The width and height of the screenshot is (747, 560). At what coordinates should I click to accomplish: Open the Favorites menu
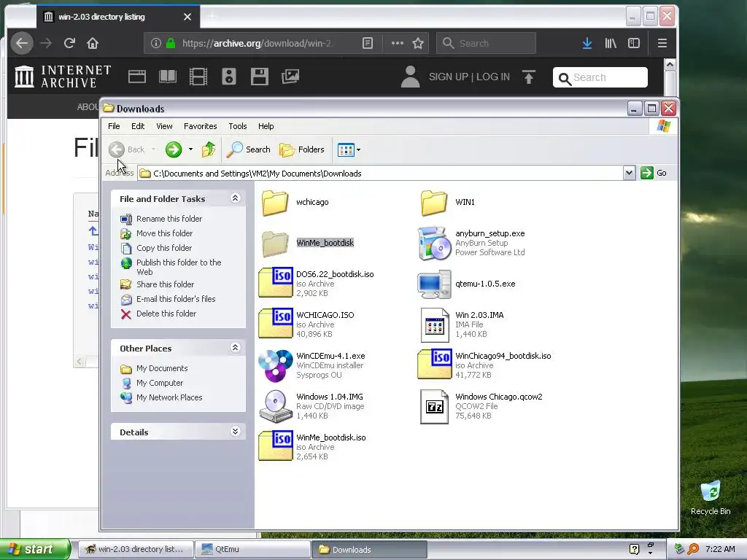click(200, 126)
